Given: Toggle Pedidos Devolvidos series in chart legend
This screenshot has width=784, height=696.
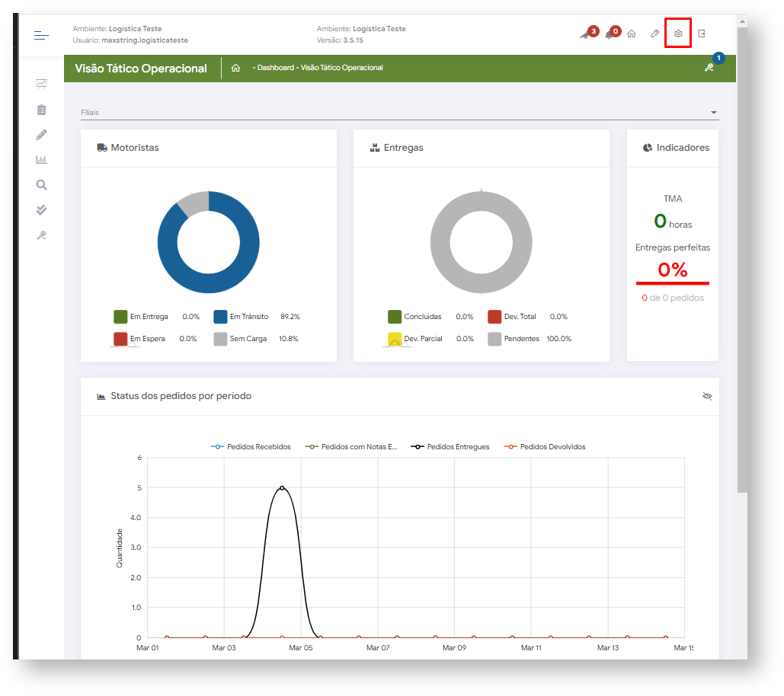Looking at the screenshot, I should 545,447.
